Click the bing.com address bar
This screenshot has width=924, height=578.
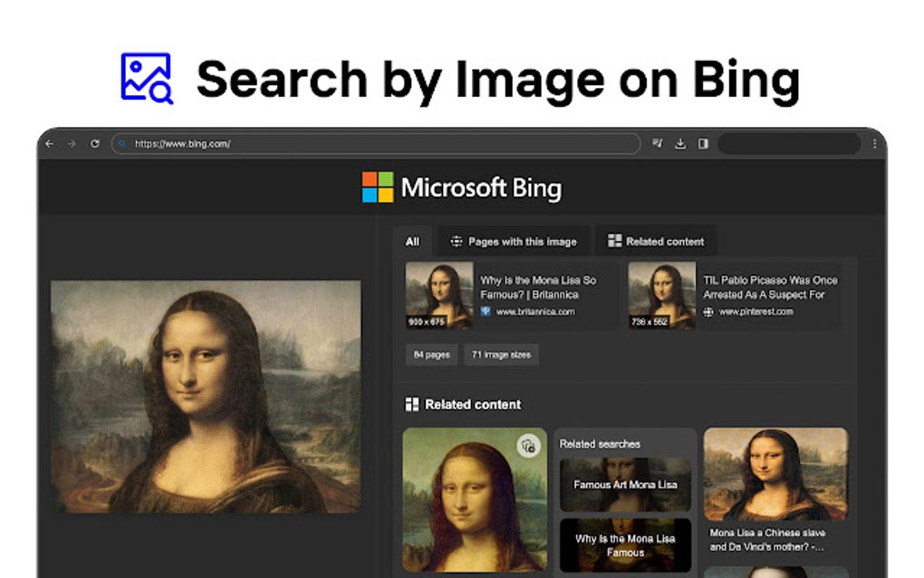click(x=376, y=144)
